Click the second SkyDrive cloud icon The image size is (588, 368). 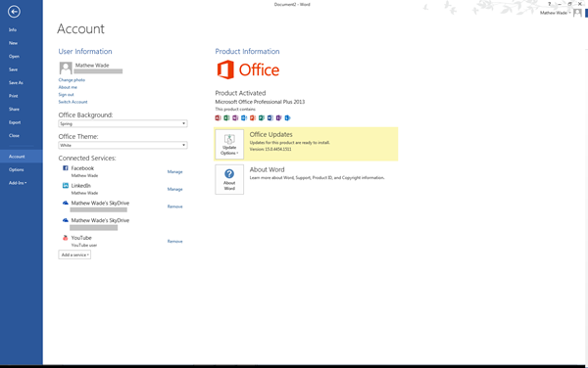coord(66,220)
